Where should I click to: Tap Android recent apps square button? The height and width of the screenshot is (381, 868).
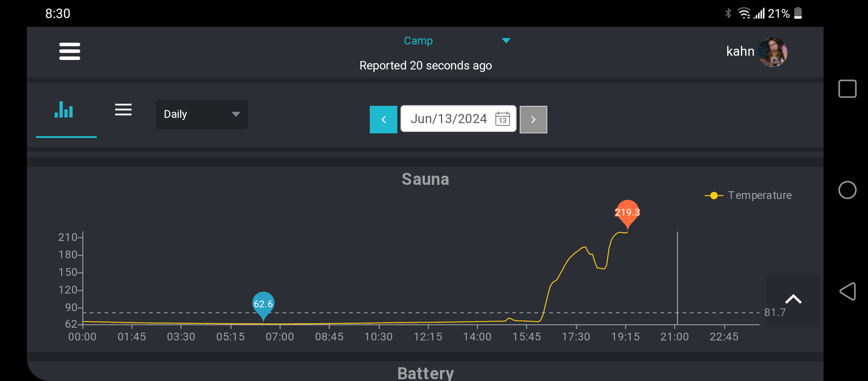[x=848, y=89]
